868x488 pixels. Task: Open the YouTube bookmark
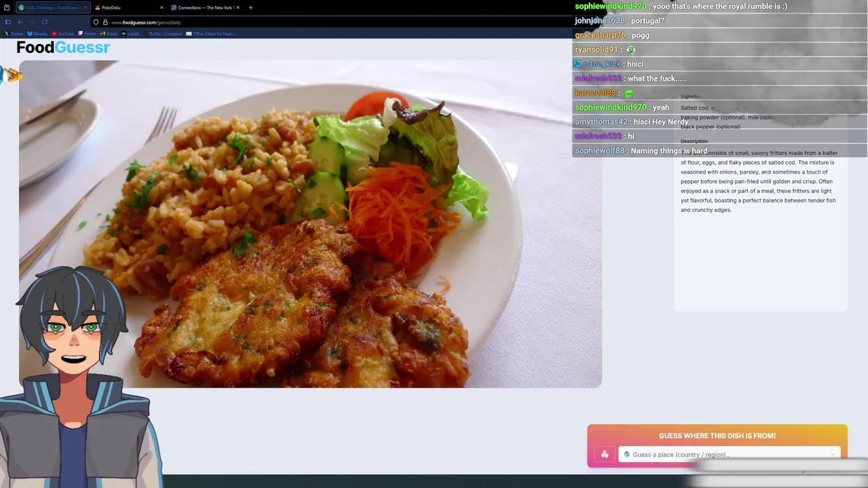(62, 33)
